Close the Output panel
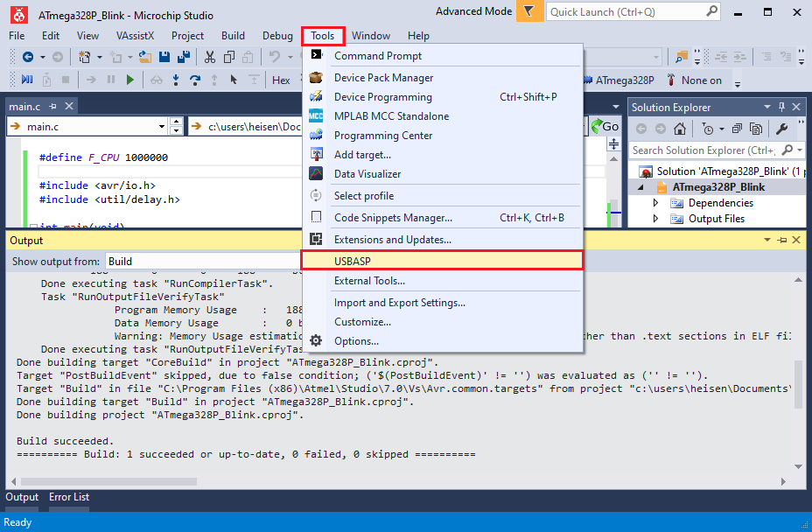The image size is (812, 532). (x=796, y=240)
